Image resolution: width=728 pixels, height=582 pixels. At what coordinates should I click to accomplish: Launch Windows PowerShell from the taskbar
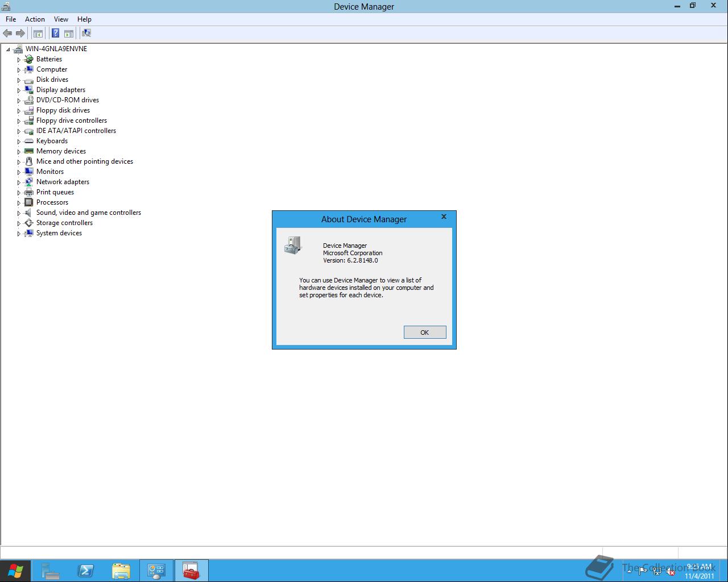tap(86, 571)
